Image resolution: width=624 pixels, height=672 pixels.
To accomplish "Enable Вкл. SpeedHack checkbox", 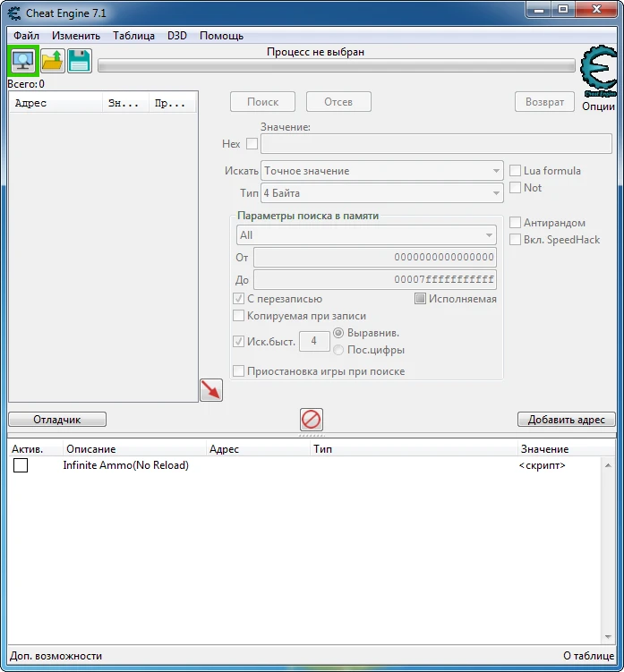I will (x=515, y=240).
